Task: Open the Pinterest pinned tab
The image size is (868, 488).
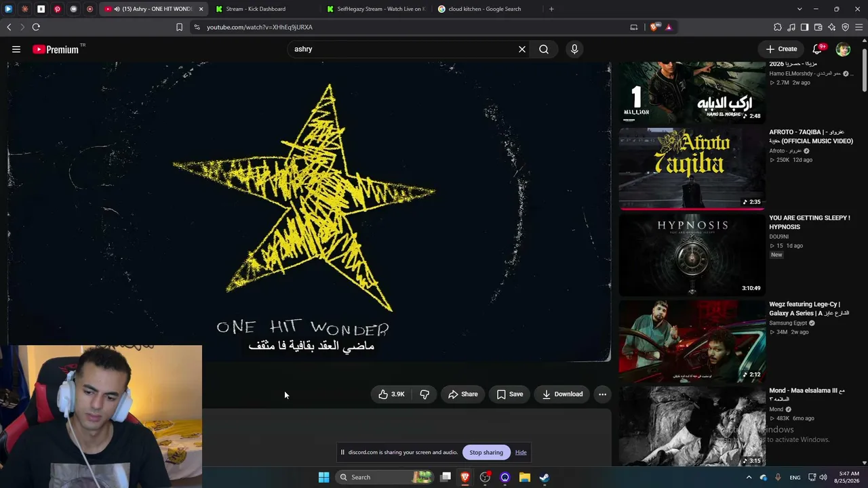Action: [x=57, y=9]
